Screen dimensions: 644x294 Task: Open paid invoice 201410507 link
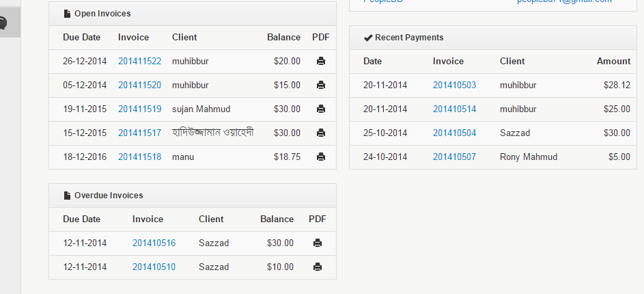click(454, 157)
